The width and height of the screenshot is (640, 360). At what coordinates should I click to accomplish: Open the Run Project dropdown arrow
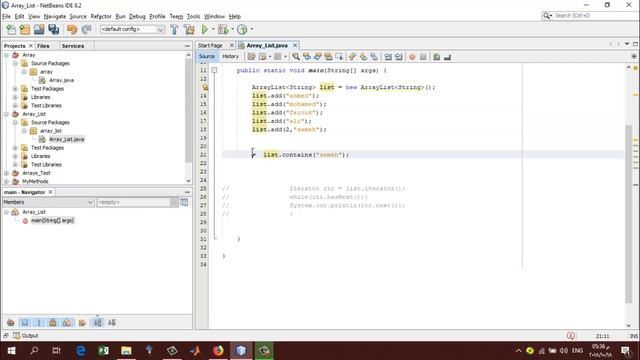point(213,29)
